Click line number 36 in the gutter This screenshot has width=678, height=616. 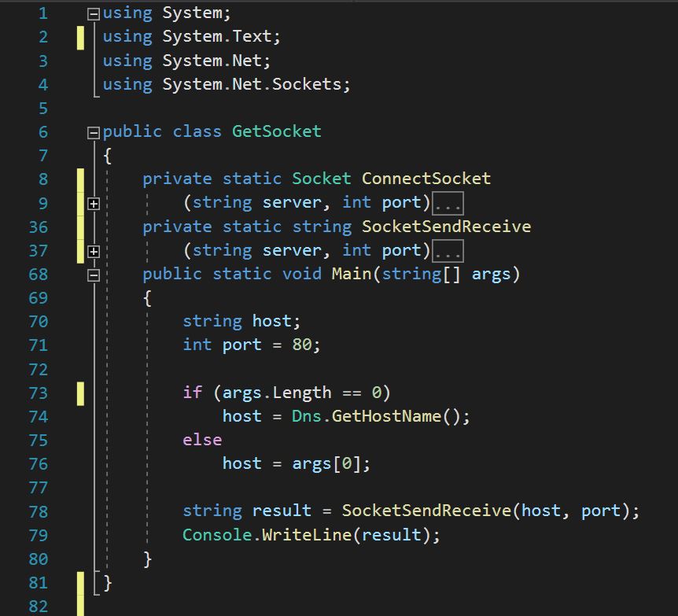click(x=39, y=227)
